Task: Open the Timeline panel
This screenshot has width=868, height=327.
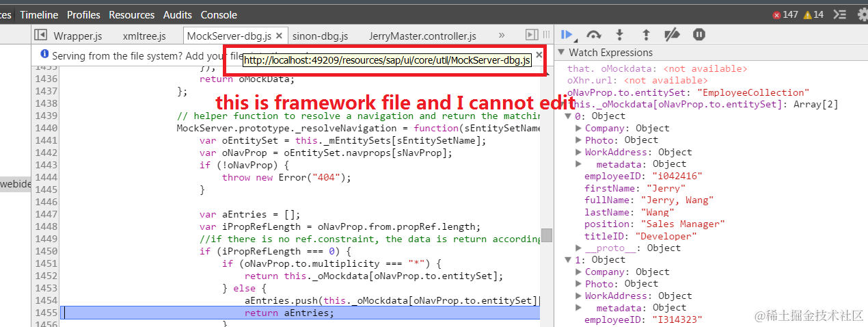Action: tap(39, 14)
